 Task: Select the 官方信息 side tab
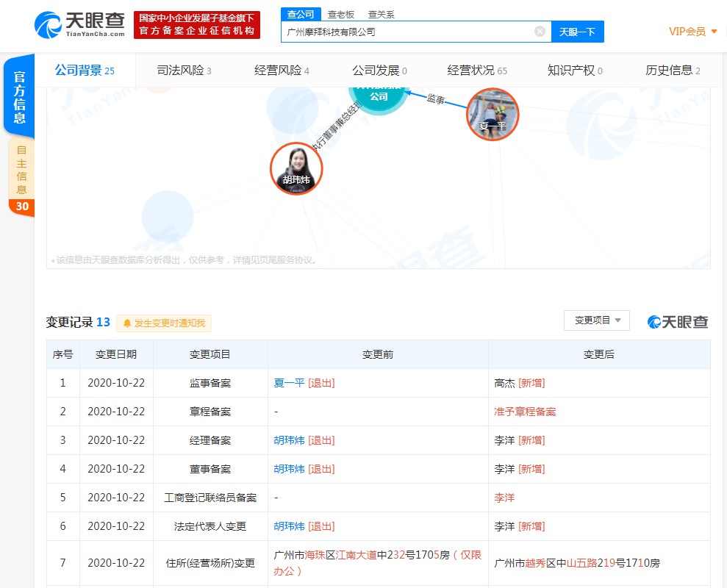click(19, 96)
